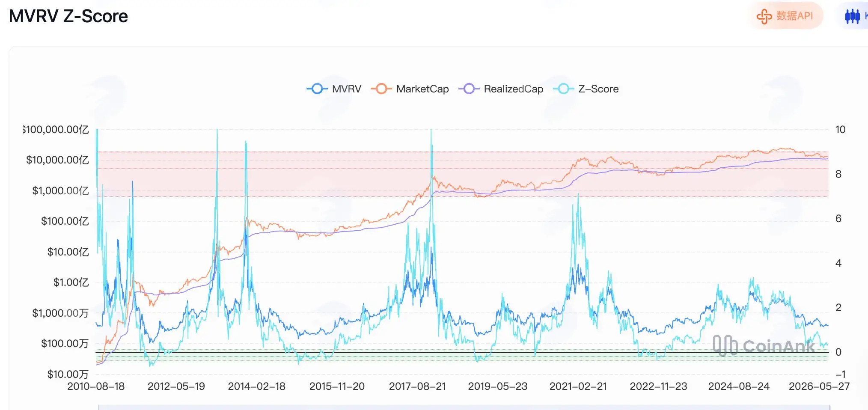
Task: Click the 2022-11-23 date label
Action: click(x=658, y=386)
